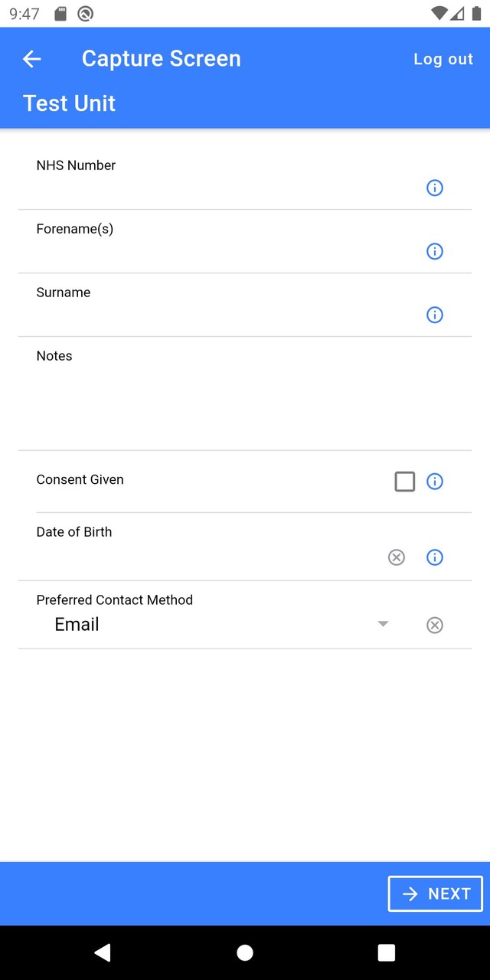
Task: Open info icon for NHS Number
Action: coord(434,188)
